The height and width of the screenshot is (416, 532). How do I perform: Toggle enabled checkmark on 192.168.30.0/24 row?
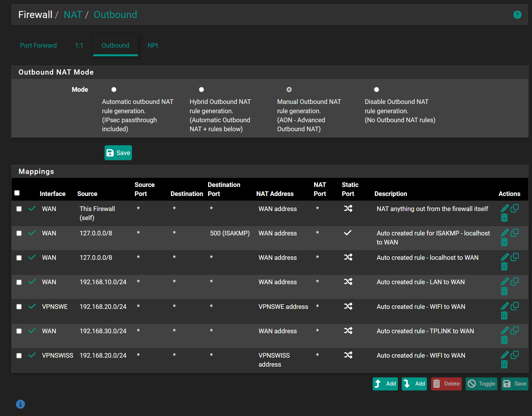[x=32, y=331]
